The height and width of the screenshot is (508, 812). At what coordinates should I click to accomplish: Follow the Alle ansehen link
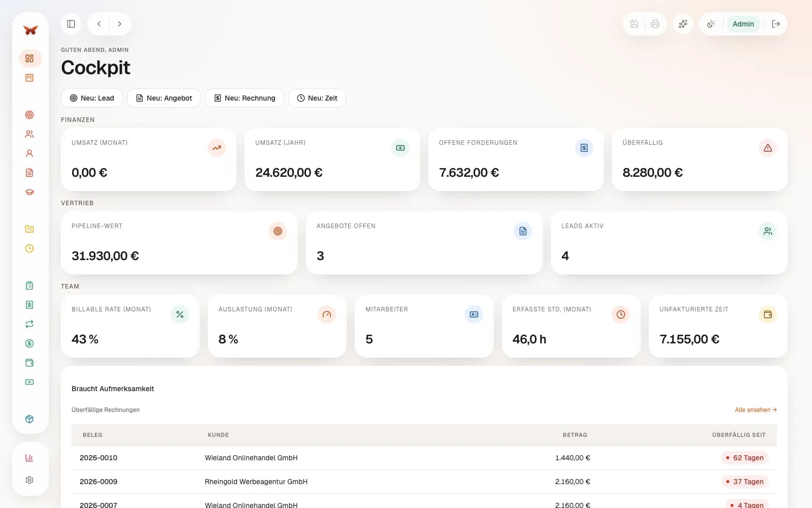(x=756, y=410)
